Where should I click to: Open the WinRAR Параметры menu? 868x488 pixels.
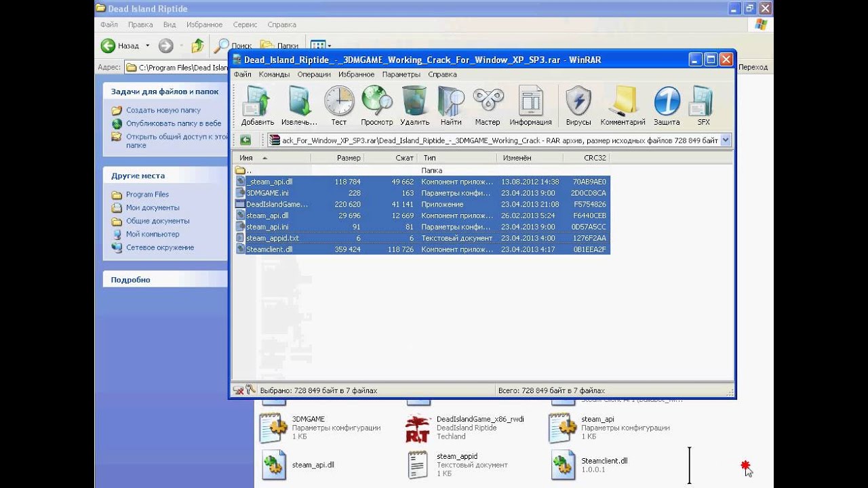click(401, 75)
